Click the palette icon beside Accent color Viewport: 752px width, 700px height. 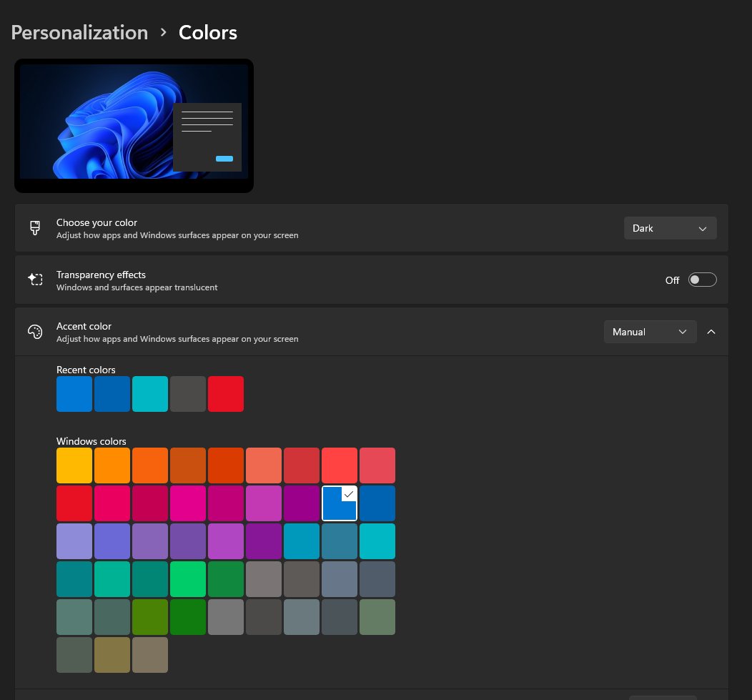(35, 332)
